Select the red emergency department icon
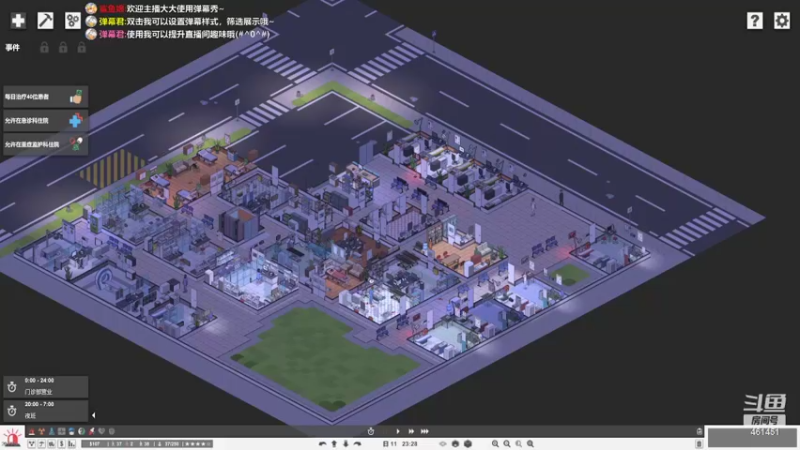 click(x=32, y=431)
